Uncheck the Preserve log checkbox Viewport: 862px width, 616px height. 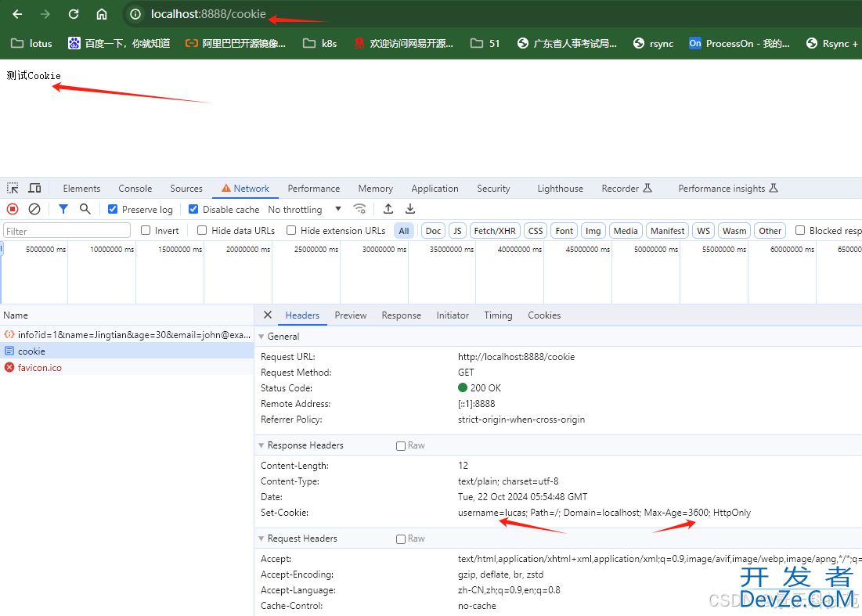pos(113,210)
